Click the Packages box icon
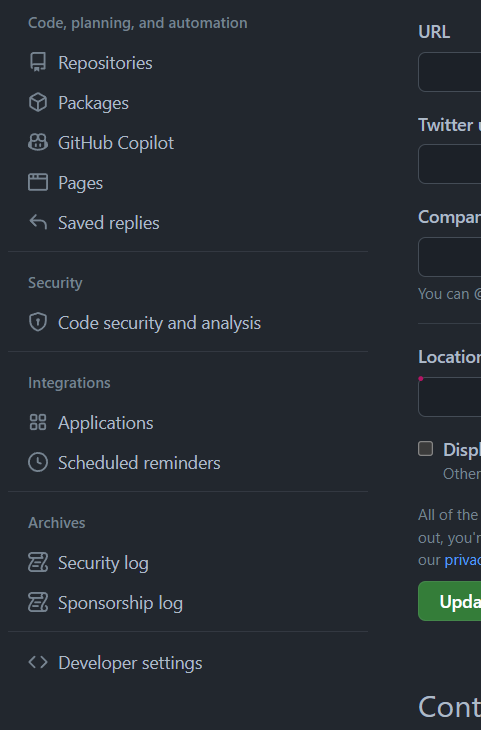The width and height of the screenshot is (481, 730). (38, 102)
